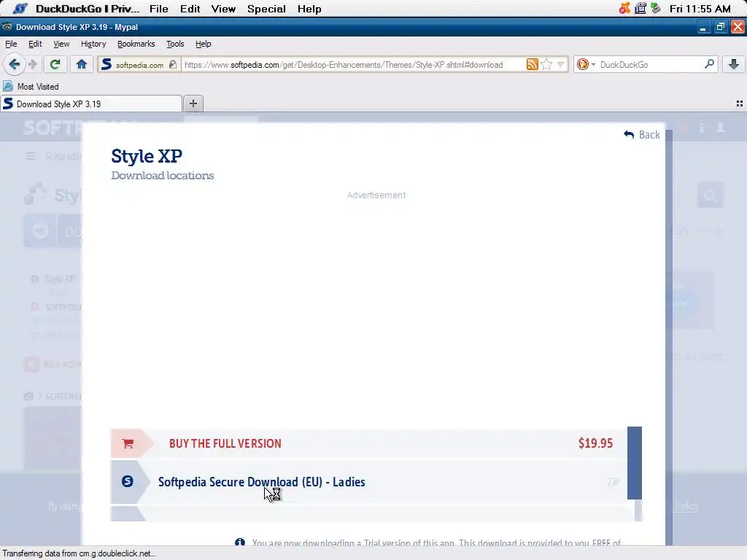Select the Download Style XP 3.19 tab
The image size is (747, 560).
pyautogui.click(x=91, y=104)
